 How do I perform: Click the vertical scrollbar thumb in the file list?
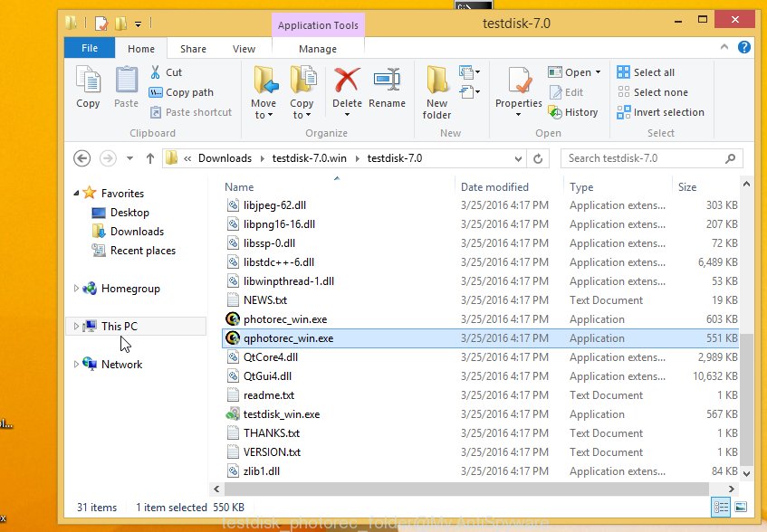tap(746, 399)
